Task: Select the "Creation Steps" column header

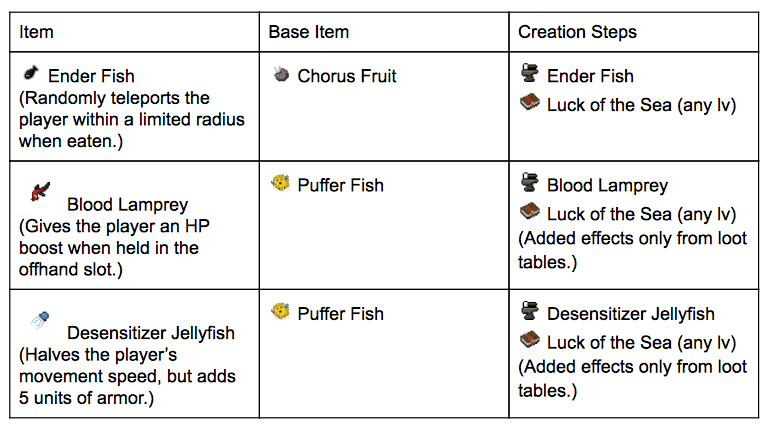Action: 577,32
